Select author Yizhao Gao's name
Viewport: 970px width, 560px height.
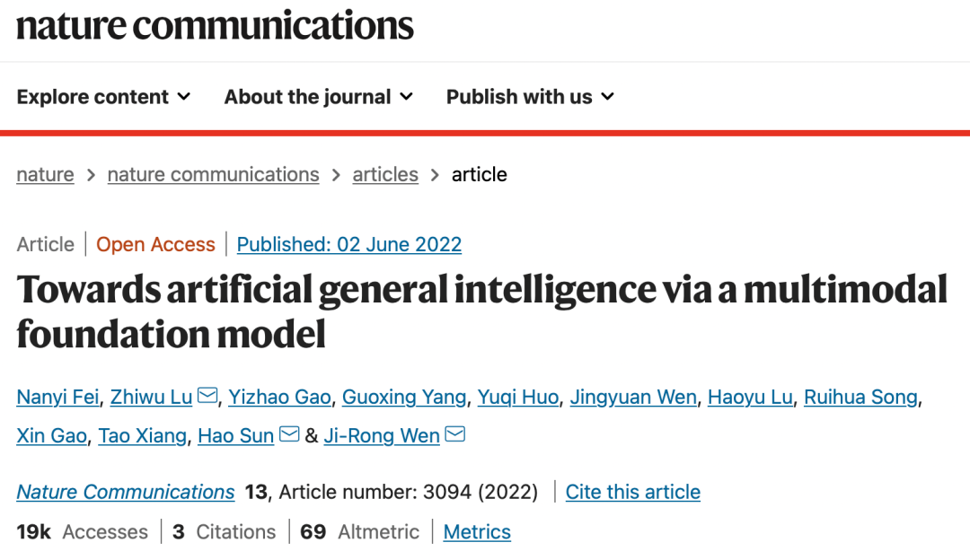pos(281,397)
